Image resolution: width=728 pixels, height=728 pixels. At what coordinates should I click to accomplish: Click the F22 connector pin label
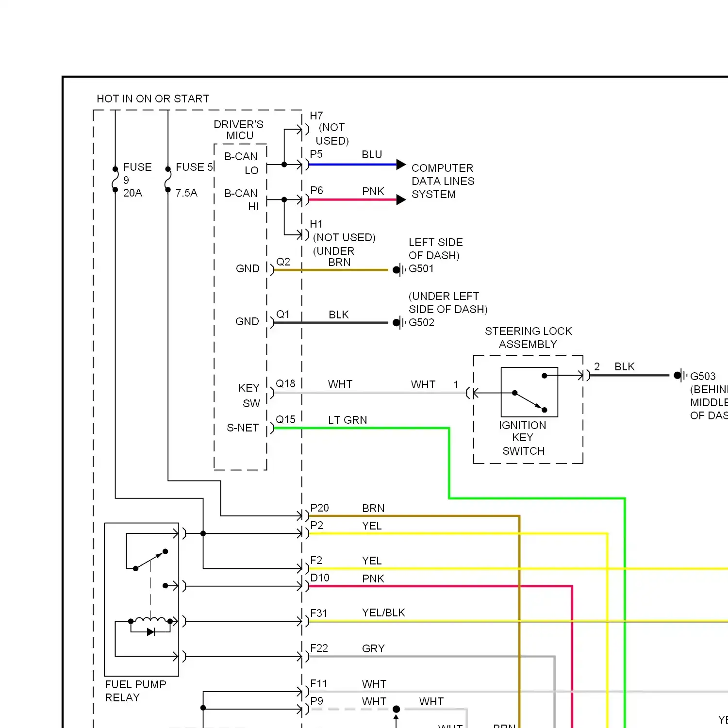(319, 648)
